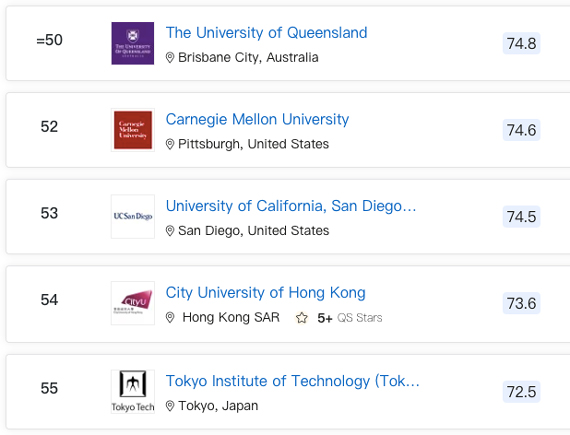The width and height of the screenshot is (570, 435).
Task: Click the 73.6 score badge for CityU
Action: pos(521,303)
